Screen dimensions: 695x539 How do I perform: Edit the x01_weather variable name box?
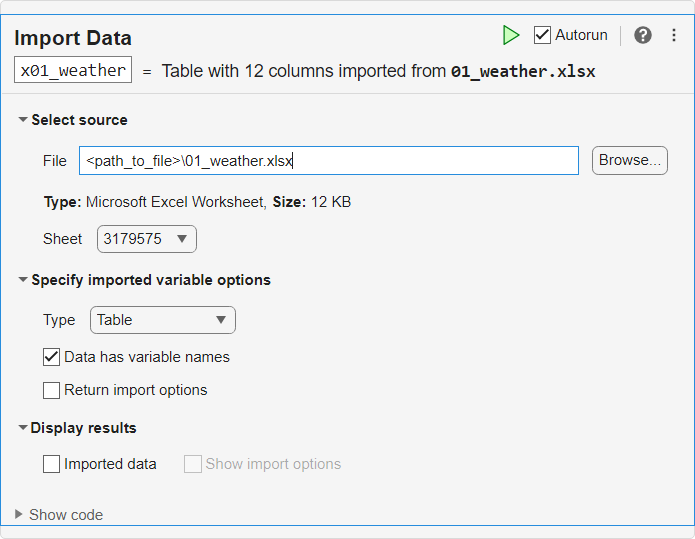click(73, 71)
